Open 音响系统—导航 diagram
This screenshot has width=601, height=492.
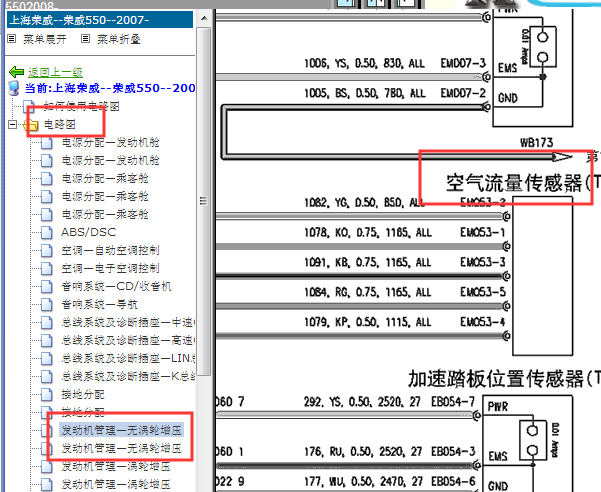click(x=99, y=304)
